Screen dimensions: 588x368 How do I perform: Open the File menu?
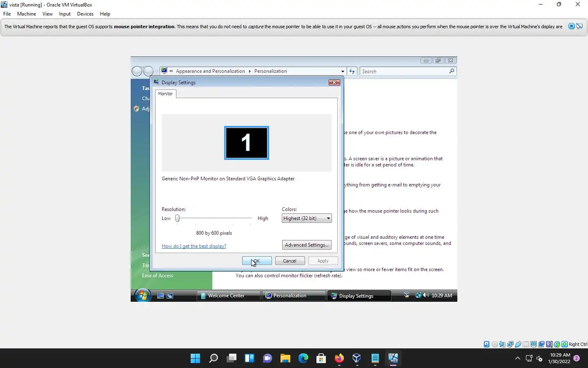tap(7, 13)
